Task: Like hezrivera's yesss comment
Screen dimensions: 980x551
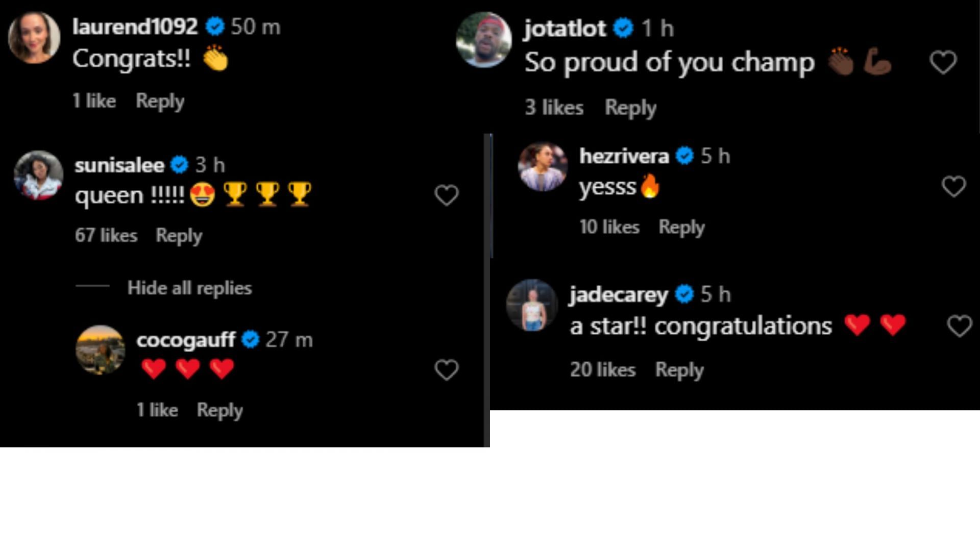Action: (x=953, y=186)
